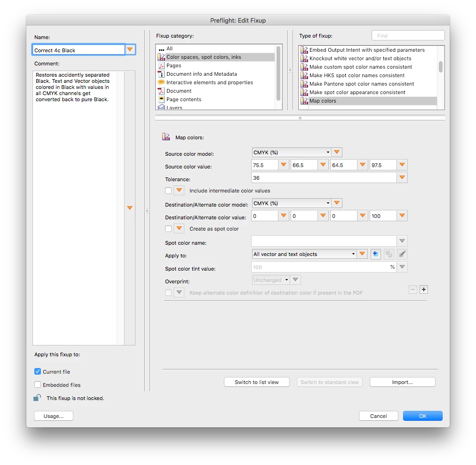The width and height of the screenshot is (476, 465).
Task: Click the orange arrow beside destination yellow value
Action: point(363,216)
